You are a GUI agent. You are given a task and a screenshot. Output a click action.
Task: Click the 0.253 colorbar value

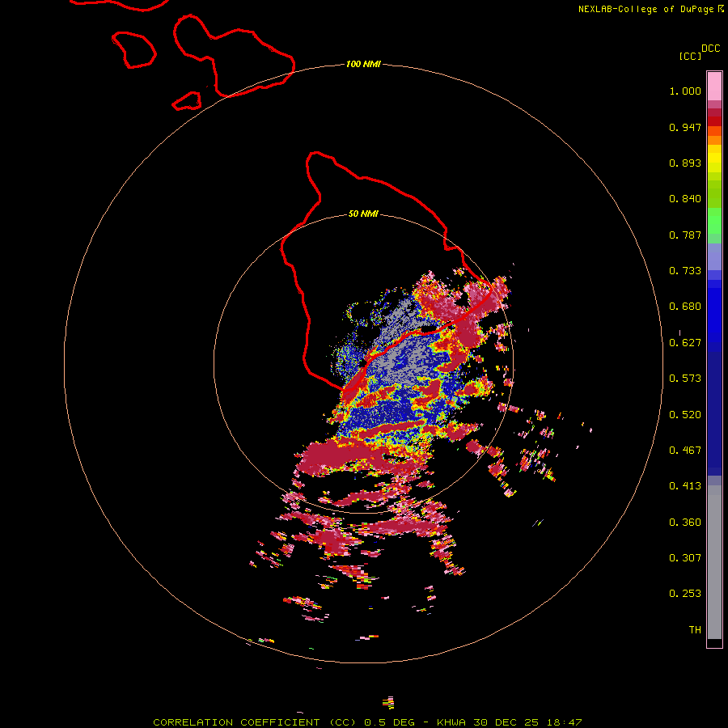click(685, 594)
